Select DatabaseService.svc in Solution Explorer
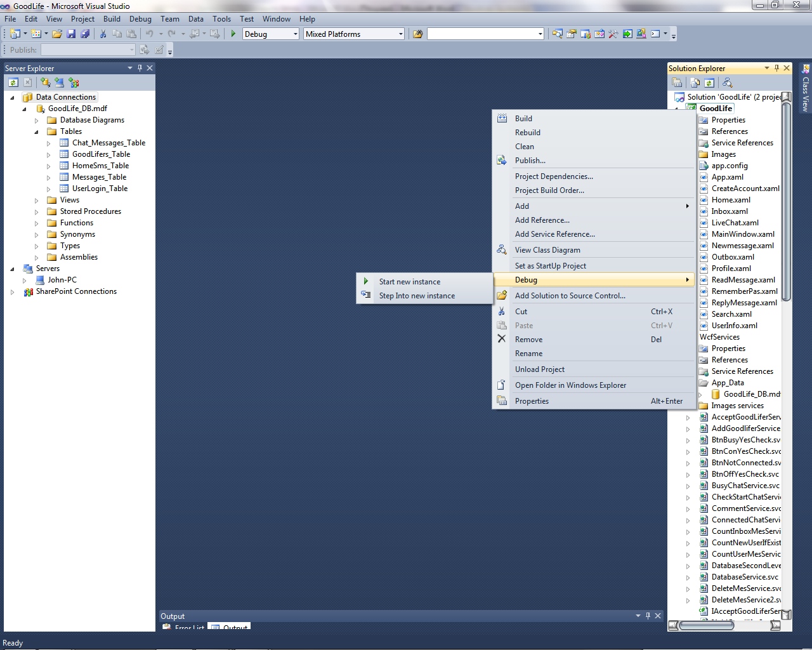812x650 pixels. pos(745,577)
